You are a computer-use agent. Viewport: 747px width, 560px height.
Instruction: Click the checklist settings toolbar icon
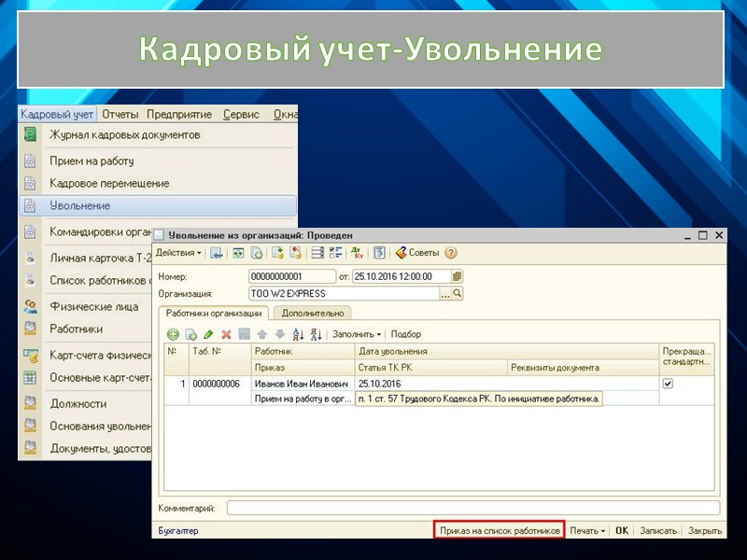336,253
